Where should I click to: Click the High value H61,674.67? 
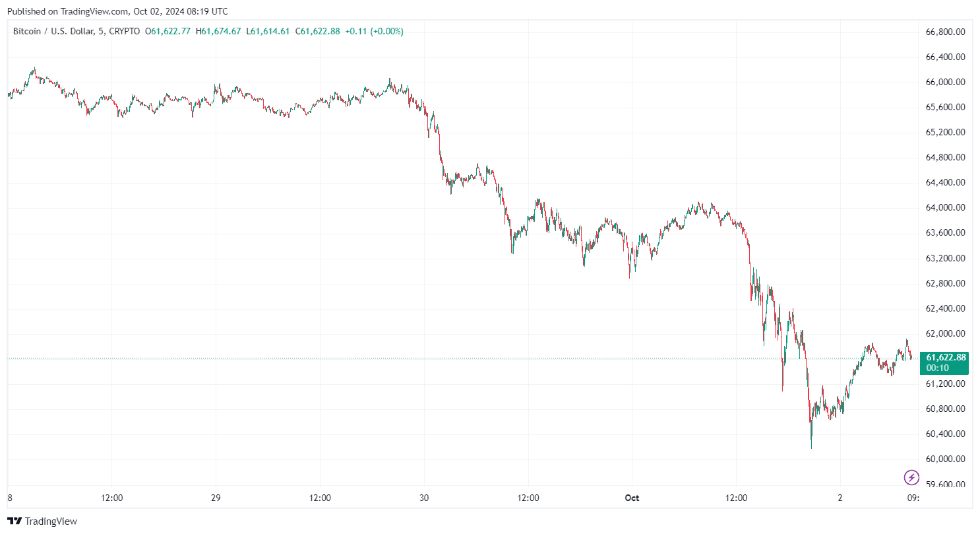(218, 31)
